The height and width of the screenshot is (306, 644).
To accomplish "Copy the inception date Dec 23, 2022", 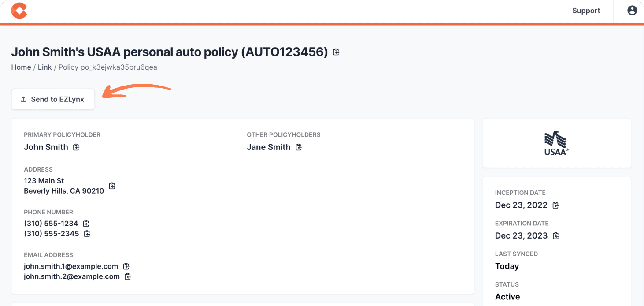I will click(x=556, y=205).
